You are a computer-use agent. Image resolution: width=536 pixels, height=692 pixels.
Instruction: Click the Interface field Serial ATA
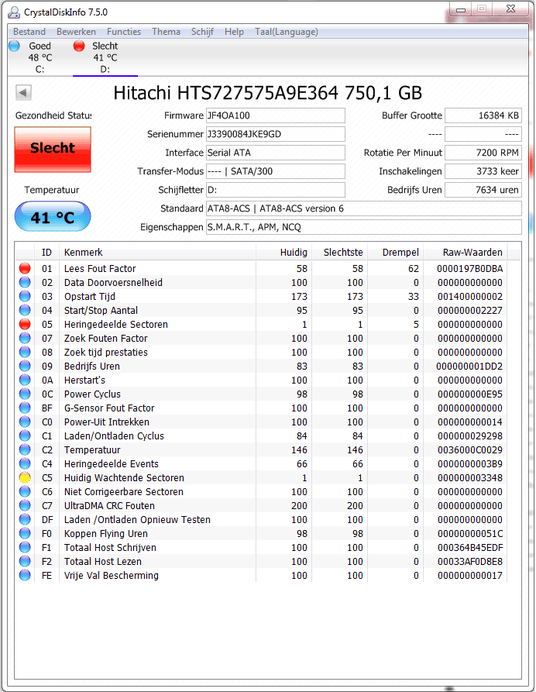click(x=275, y=153)
